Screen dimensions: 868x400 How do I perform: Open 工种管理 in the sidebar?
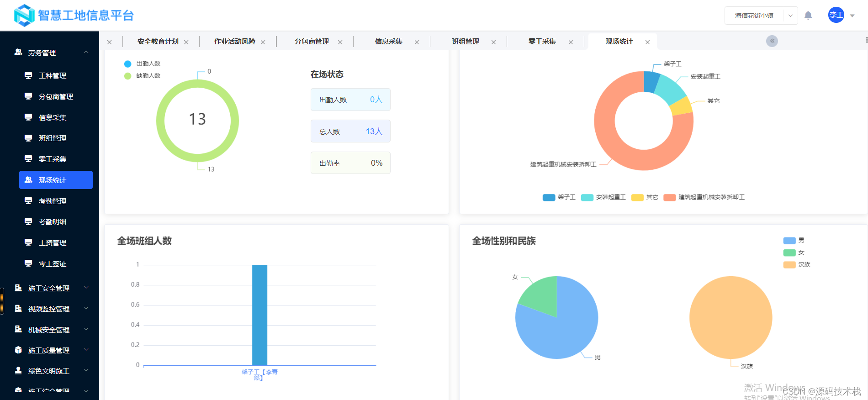point(53,75)
